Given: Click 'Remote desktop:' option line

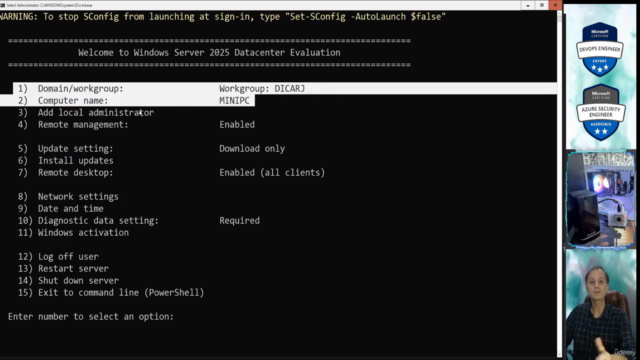Looking at the screenshot, I should click(x=65, y=173).
